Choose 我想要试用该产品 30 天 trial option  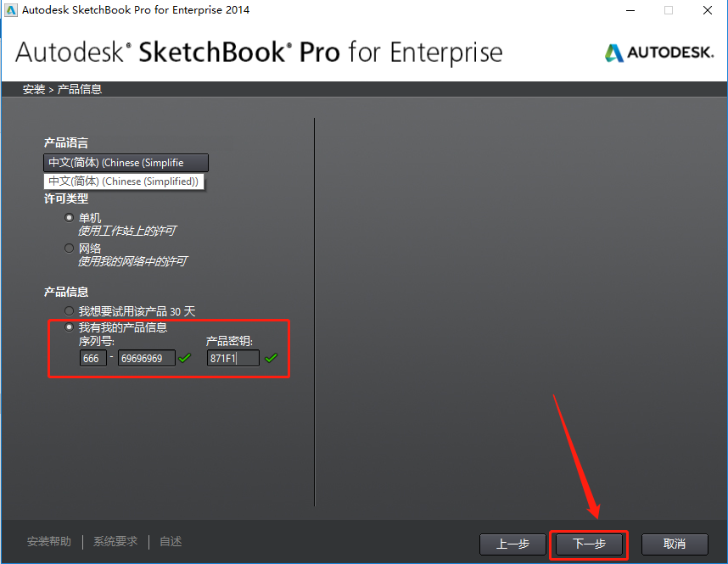point(70,310)
